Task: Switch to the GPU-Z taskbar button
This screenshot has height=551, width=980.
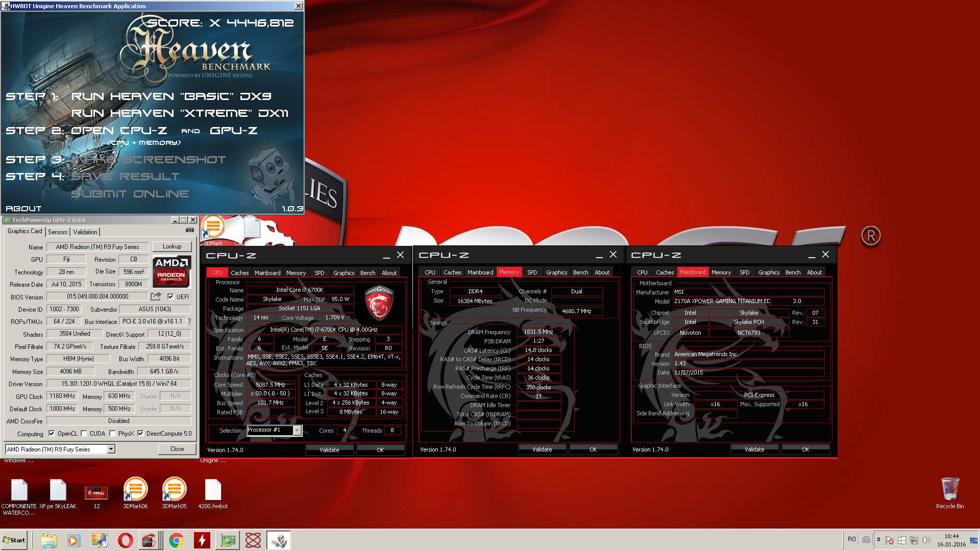Action: click(x=228, y=540)
